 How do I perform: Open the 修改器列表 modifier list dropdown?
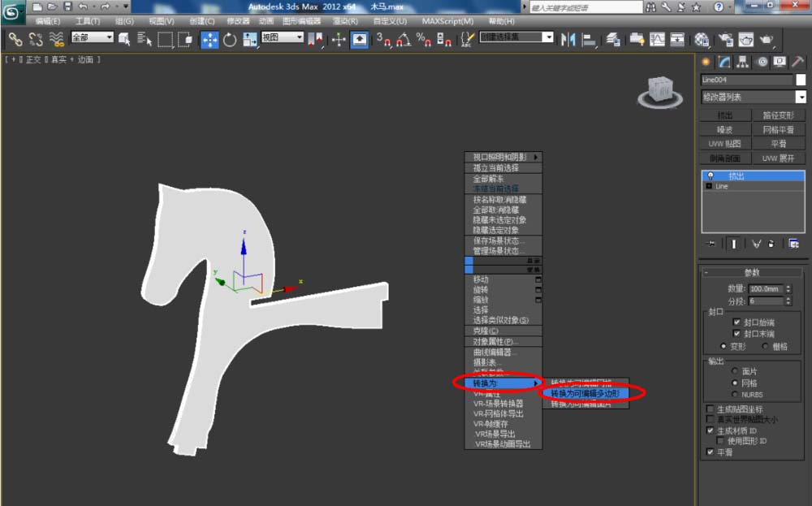754,97
